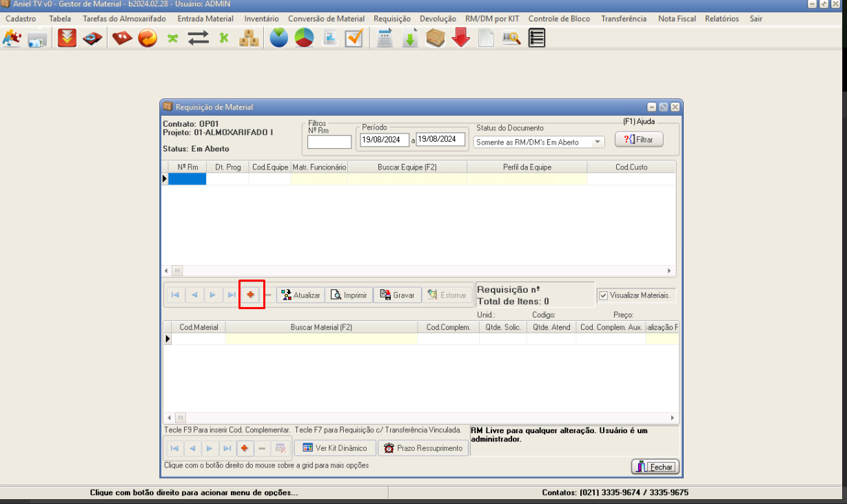
Task: Click the blue globe toolbar icon
Action: tap(278, 39)
